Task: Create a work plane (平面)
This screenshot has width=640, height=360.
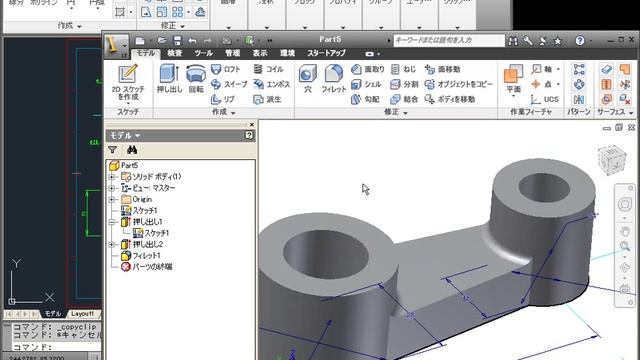Action: pos(513,79)
